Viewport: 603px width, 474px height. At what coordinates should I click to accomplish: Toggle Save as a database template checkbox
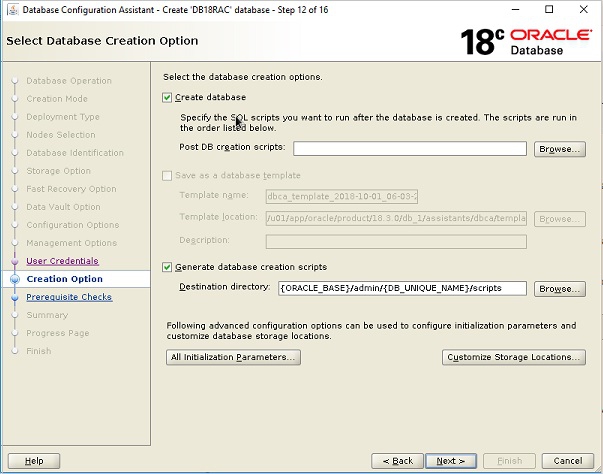(x=167, y=176)
